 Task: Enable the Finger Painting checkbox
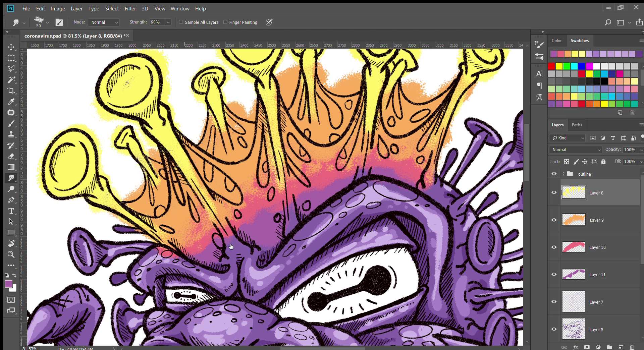click(225, 22)
